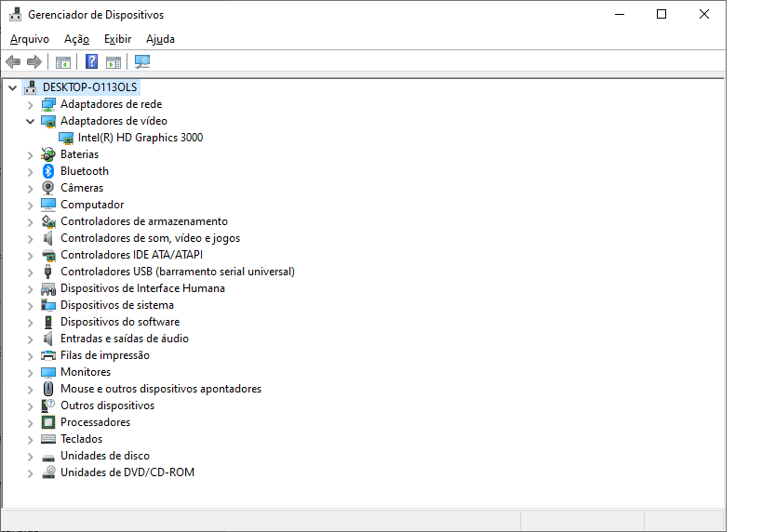
Task: Expand the Teclados category arrow
Action: click(30, 440)
